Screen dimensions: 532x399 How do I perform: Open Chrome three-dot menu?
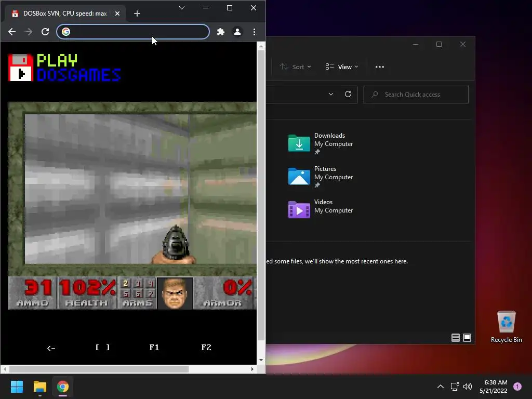pos(254,32)
